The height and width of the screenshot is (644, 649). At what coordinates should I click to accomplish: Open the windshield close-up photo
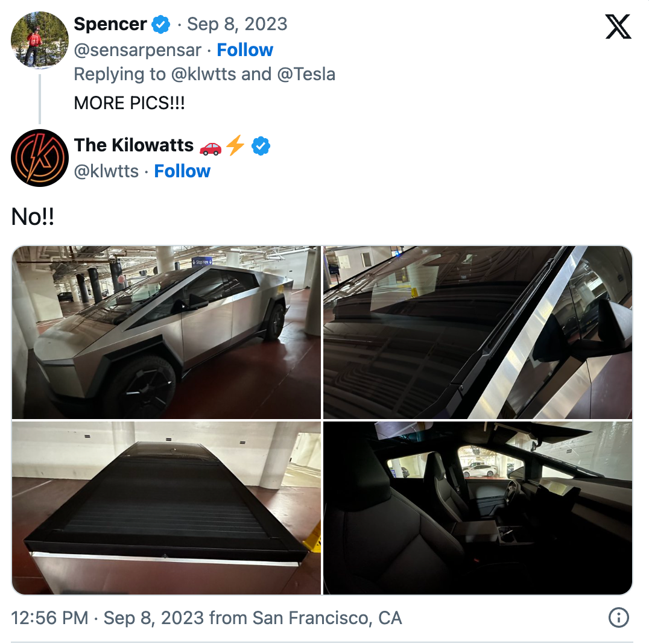[x=478, y=332]
